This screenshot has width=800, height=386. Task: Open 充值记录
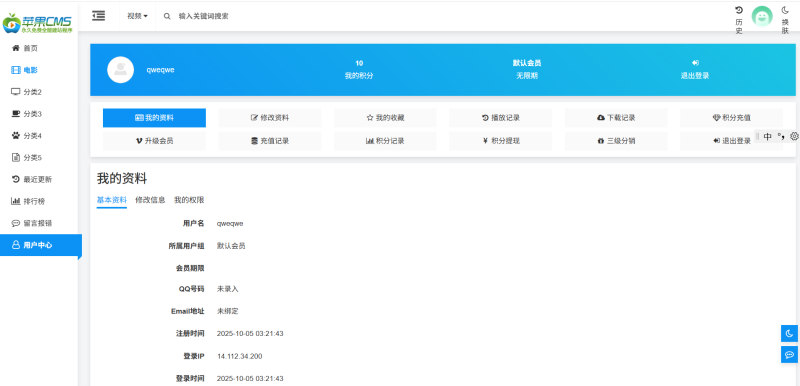[270, 141]
